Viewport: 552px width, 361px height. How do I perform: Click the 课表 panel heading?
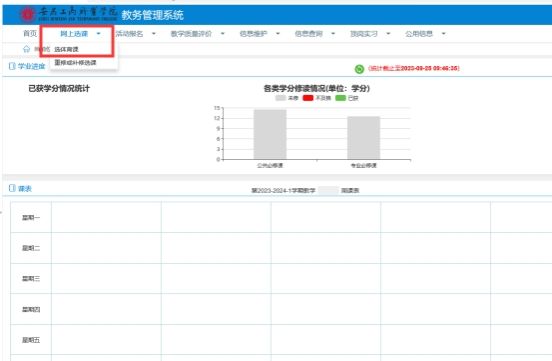tap(25, 189)
